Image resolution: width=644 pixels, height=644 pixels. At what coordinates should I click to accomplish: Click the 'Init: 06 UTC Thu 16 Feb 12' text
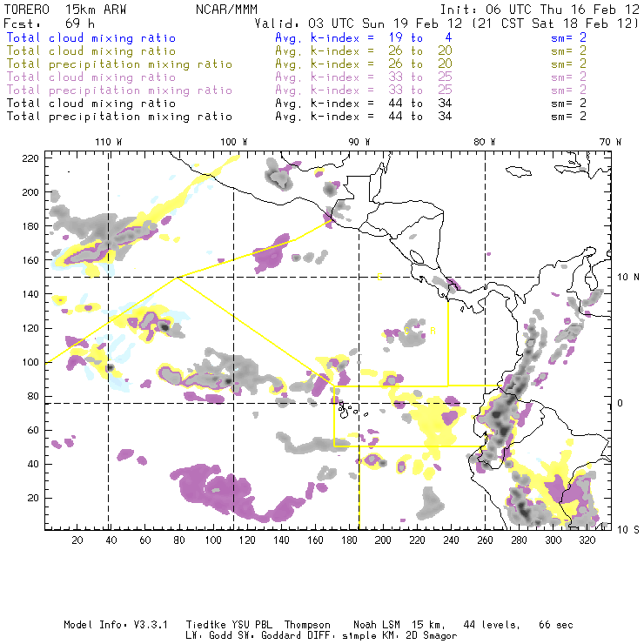coord(540,10)
